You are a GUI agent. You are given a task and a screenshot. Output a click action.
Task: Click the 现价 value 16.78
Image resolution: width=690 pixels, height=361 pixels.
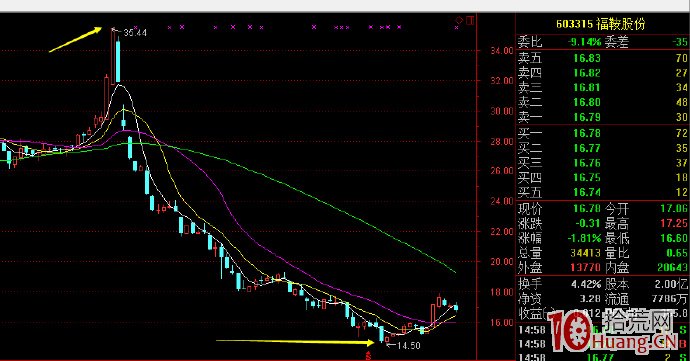(x=587, y=208)
